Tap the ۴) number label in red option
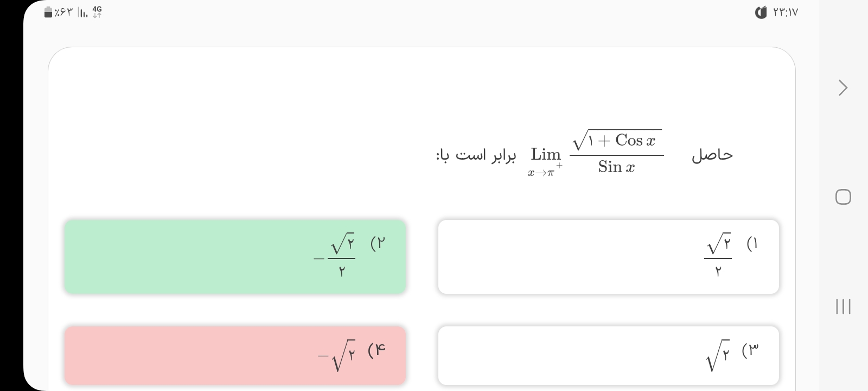This screenshot has width=868, height=391. (376, 350)
